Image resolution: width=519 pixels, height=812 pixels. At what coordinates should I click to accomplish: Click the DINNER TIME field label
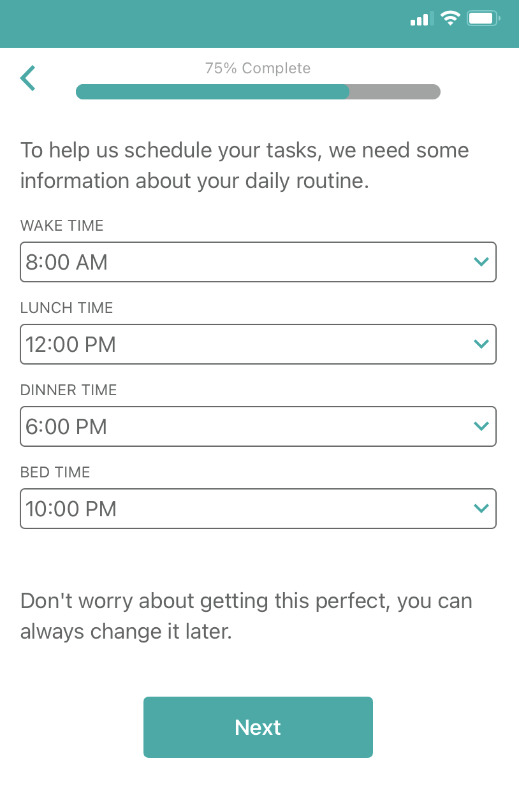69,390
